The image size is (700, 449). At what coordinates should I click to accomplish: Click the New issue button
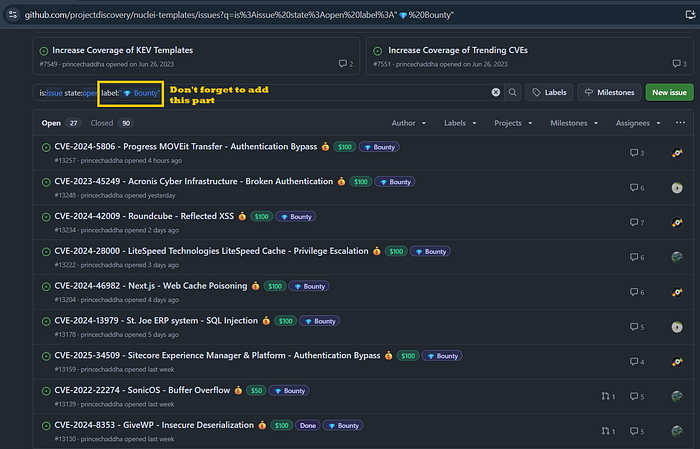pos(669,92)
